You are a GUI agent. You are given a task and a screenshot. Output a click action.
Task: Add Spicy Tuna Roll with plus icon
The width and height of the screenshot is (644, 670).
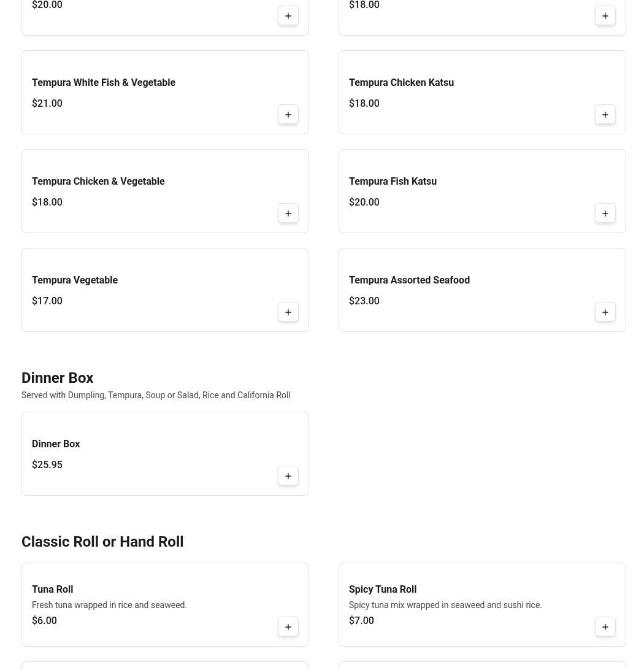coord(605,627)
